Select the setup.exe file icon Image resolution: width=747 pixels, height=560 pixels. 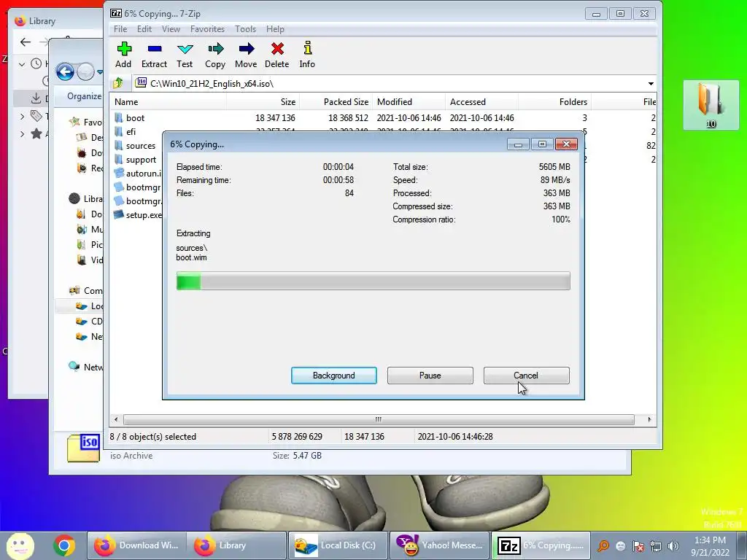[119, 215]
